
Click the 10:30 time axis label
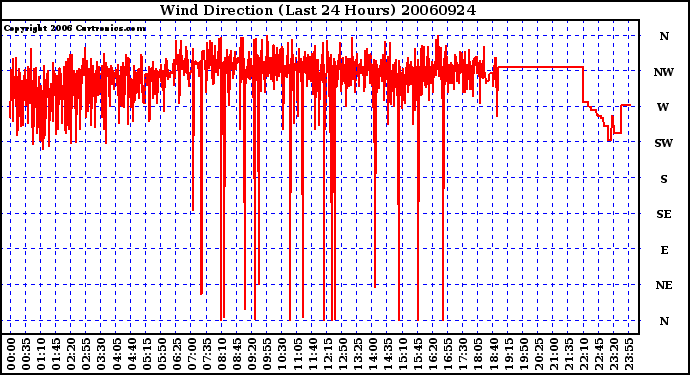(x=283, y=354)
